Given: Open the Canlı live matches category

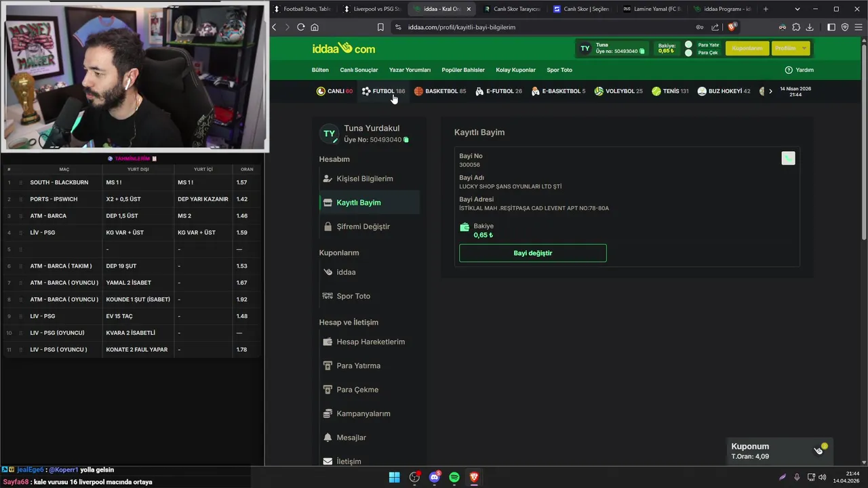Looking at the screenshot, I should (334, 91).
